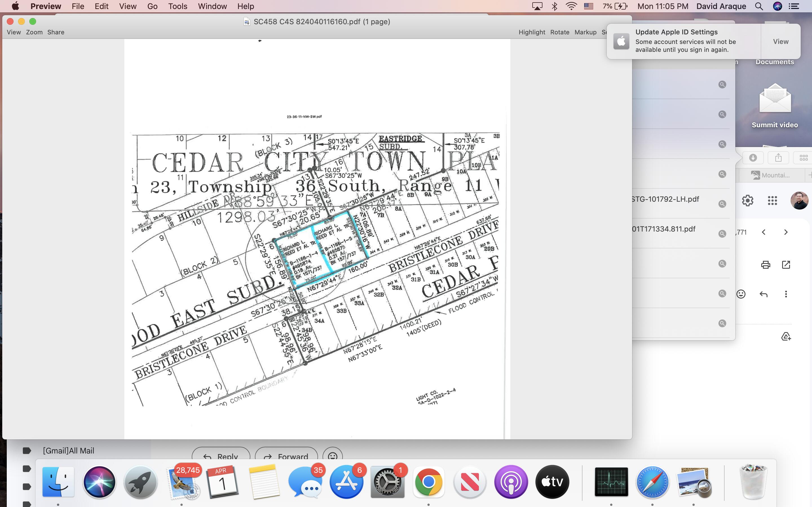
Task: Open the Zoom toolbar control
Action: pos(34,32)
